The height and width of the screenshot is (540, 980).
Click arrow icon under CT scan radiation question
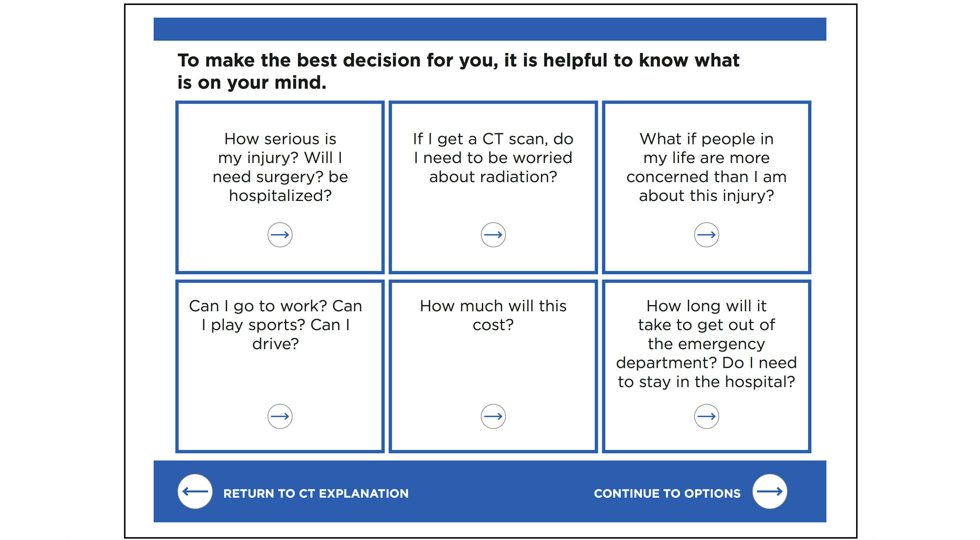tap(493, 235)
